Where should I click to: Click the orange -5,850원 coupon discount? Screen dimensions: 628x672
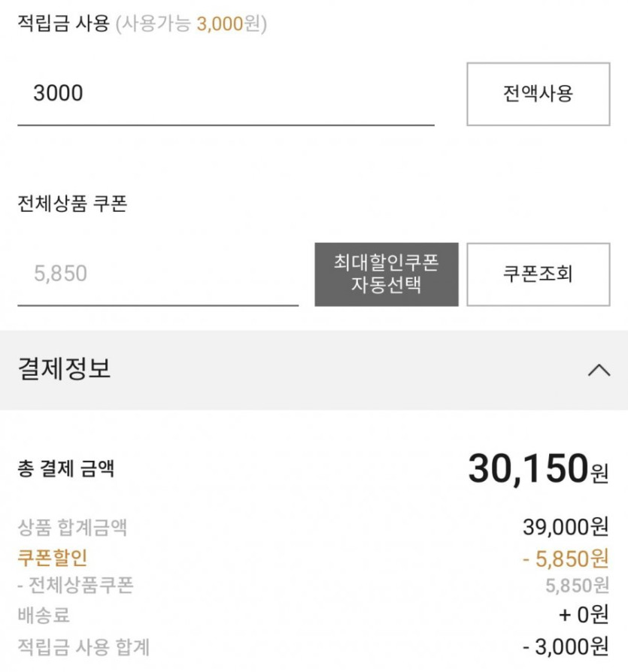[564, 558]
